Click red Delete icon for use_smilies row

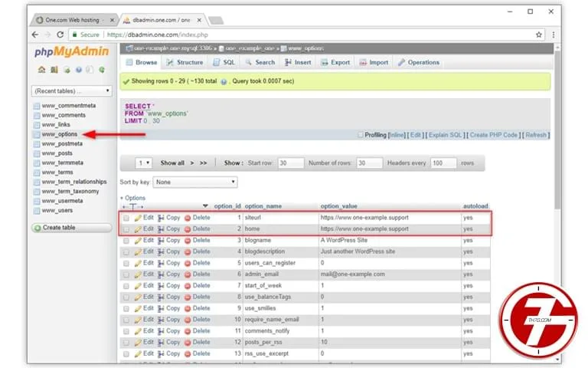coord(188,309)
